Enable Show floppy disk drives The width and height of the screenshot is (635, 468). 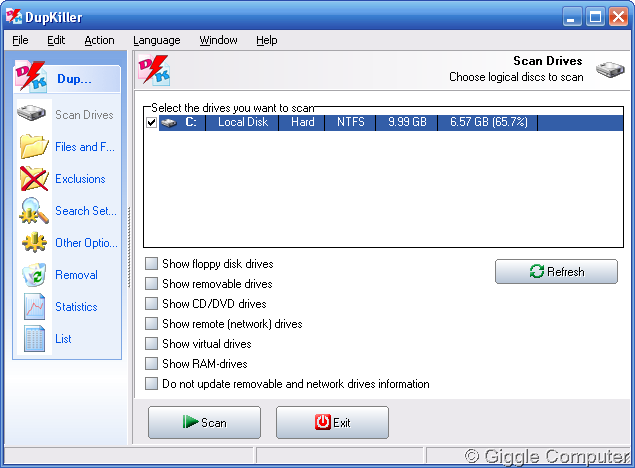click(x=151, y=264)
